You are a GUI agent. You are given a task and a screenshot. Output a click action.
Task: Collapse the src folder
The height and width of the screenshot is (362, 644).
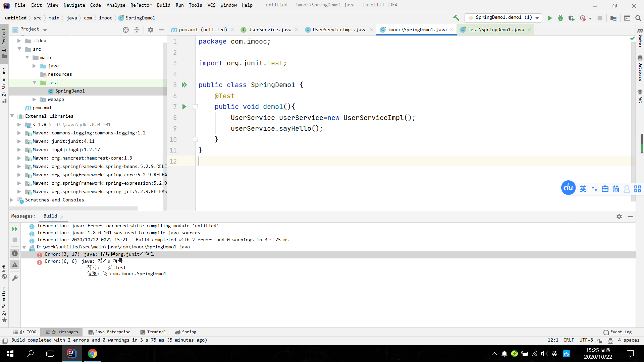19,49
